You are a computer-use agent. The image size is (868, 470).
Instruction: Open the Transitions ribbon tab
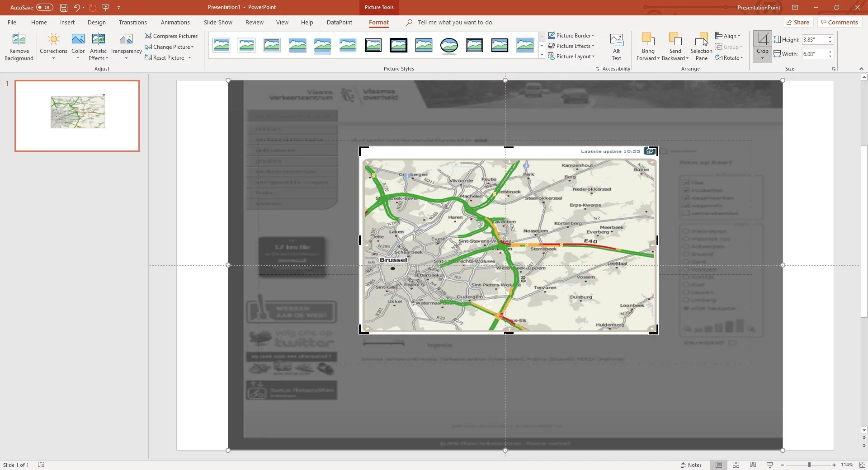point(132,22)
